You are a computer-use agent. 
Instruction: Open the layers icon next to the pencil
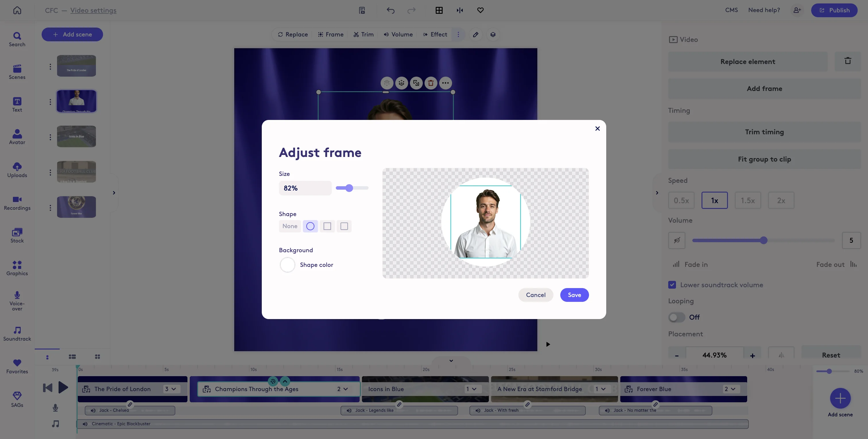[x=493, y=34]
